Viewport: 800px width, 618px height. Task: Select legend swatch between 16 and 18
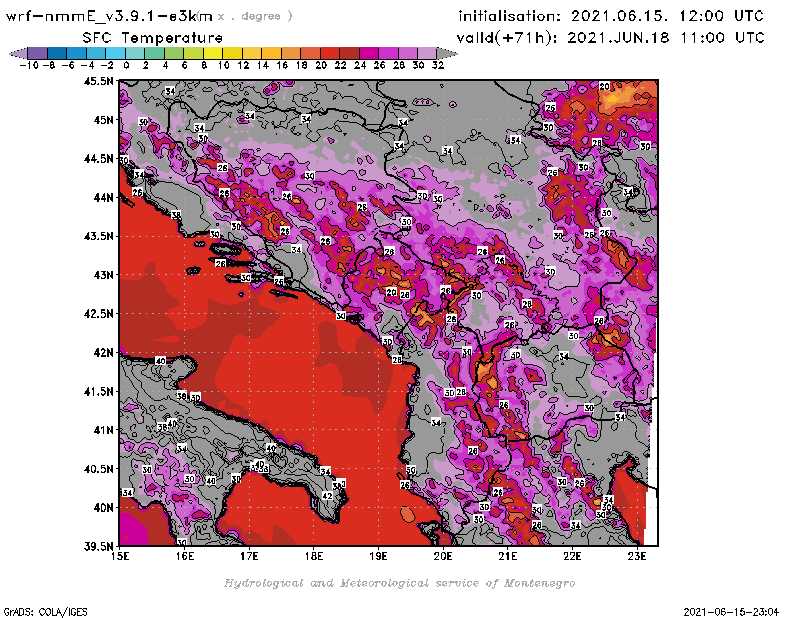point(291,53)
